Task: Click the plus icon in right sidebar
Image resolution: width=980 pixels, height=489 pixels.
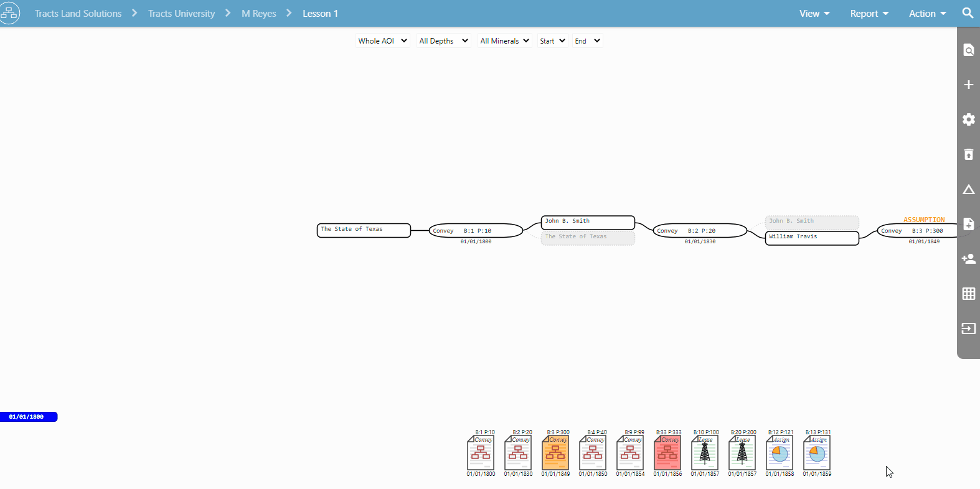Action: click(968, 85)
